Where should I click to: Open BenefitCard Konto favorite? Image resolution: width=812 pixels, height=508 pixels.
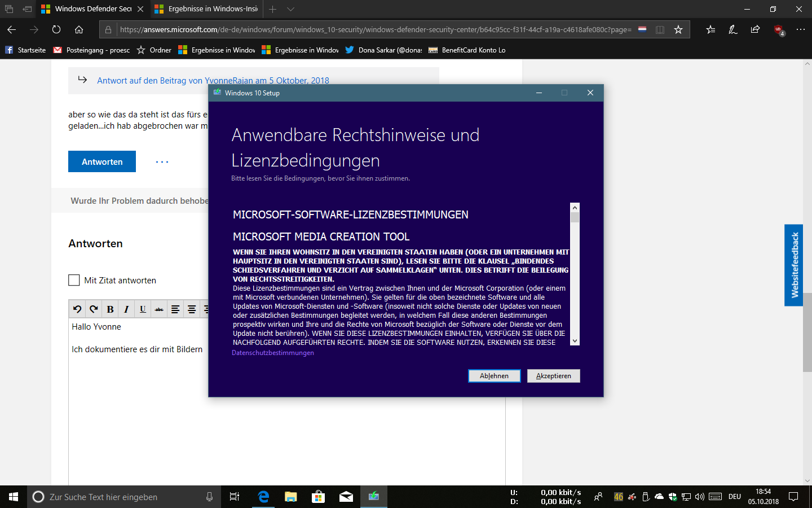[467, 50]
